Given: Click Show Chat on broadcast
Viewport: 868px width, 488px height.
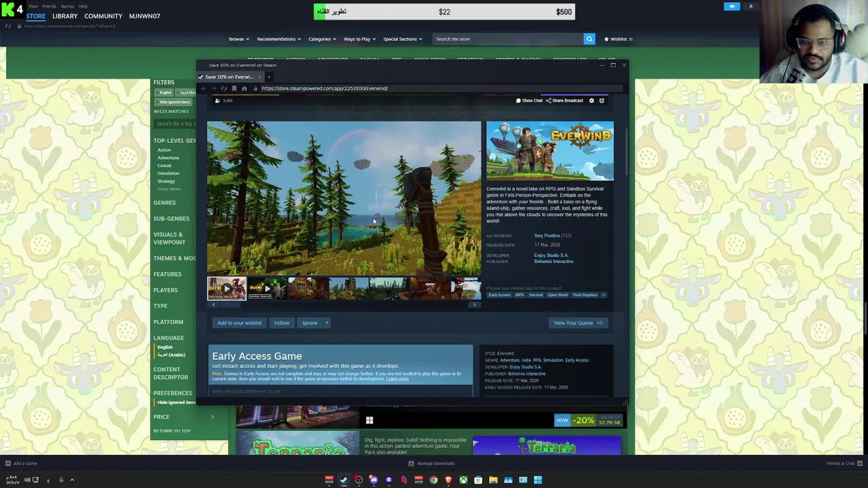Looking at the screenshot, I should [x=529, y=100].
